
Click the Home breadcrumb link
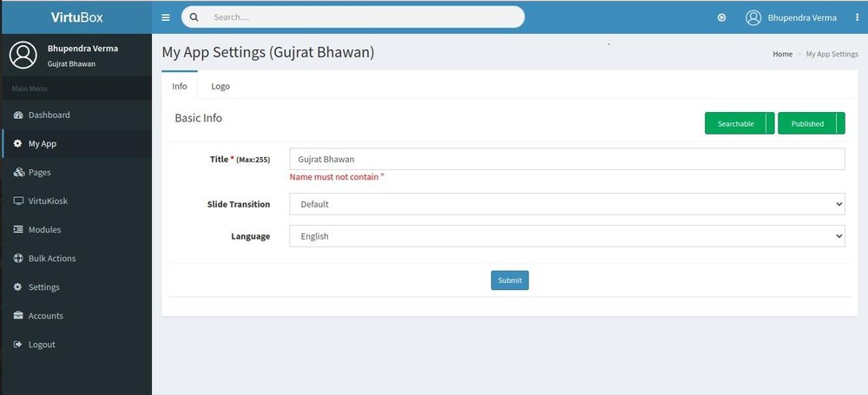coord(782,54)
